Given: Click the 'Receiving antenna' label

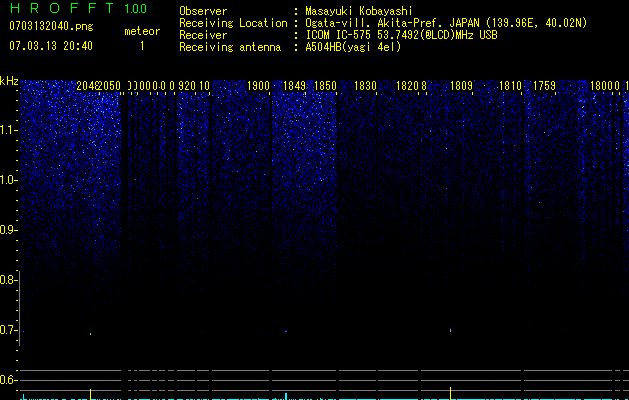Looking at the screenshot, I should (230, 47).
